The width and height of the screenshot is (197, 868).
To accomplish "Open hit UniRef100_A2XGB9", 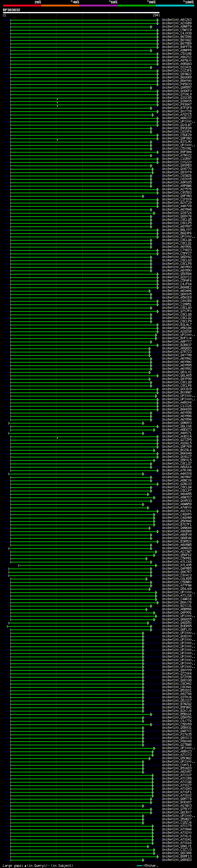I will pyautogui.click(x=177, y=23).
